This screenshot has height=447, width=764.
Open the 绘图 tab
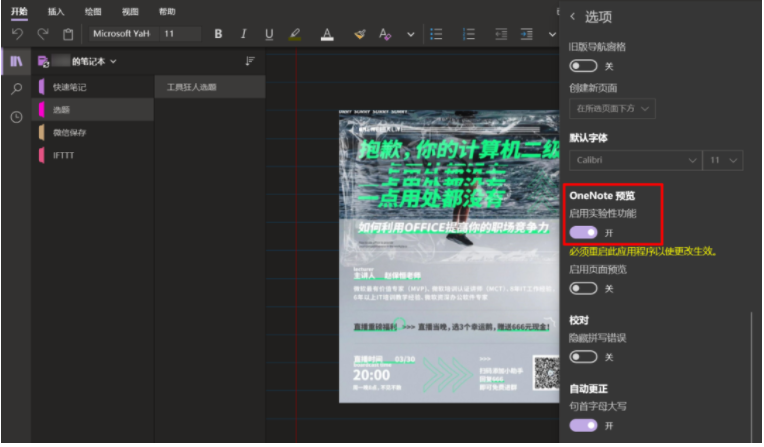93,11
